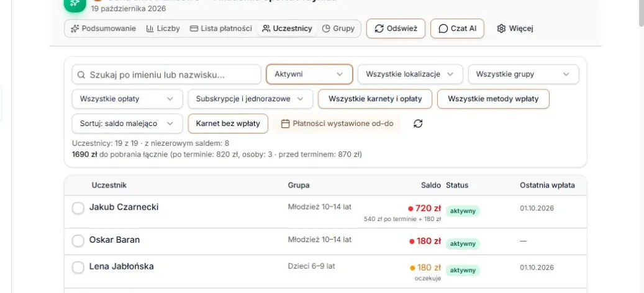Click aktywny badge in Jakub Czarnecki row
Viewport: 644px width, 293px height.
(x=463, y=211)
